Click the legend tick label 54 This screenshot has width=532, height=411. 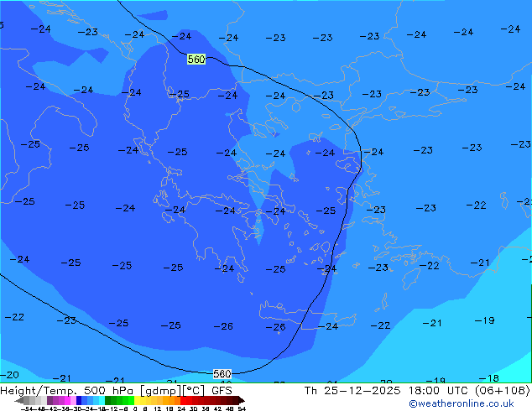(x=242, y=408)
